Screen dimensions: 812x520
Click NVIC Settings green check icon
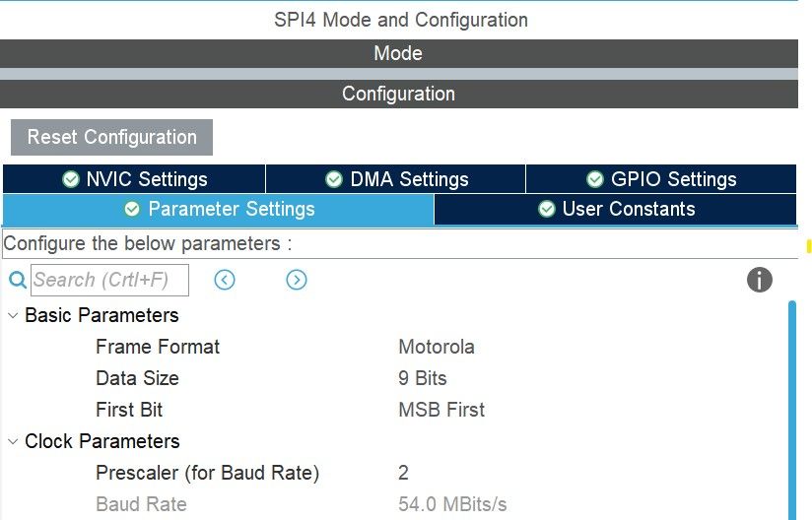[71, 179]
